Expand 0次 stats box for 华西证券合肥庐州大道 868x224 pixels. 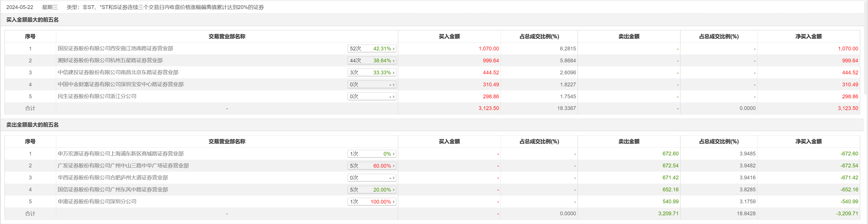coord(372,178)
